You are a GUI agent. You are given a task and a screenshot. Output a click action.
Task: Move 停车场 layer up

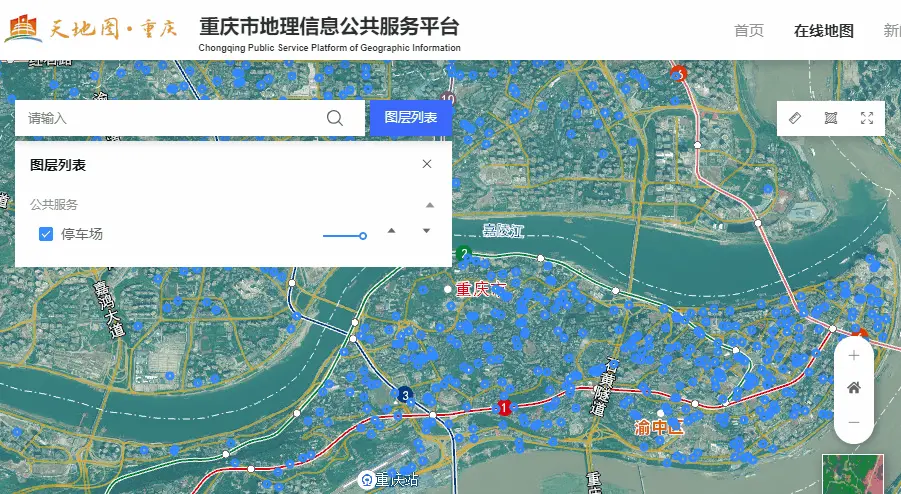point(391,231)
